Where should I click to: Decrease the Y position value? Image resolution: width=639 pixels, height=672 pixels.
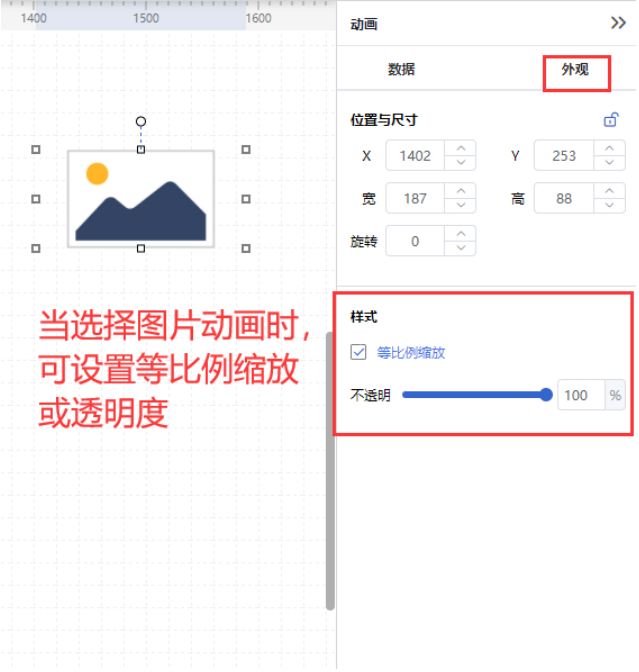(x=609, y=162)
